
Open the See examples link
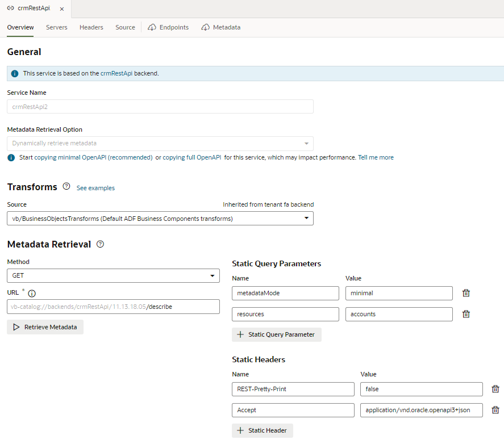point(95,188)
